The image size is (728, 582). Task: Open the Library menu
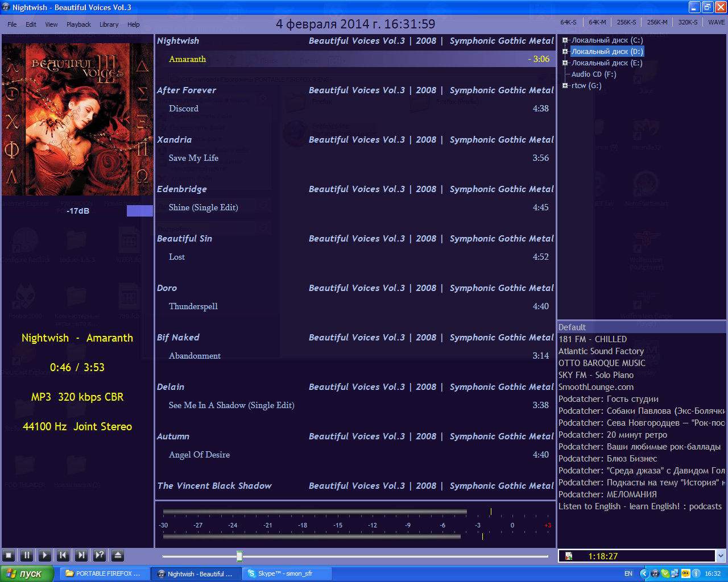[109, 24]
